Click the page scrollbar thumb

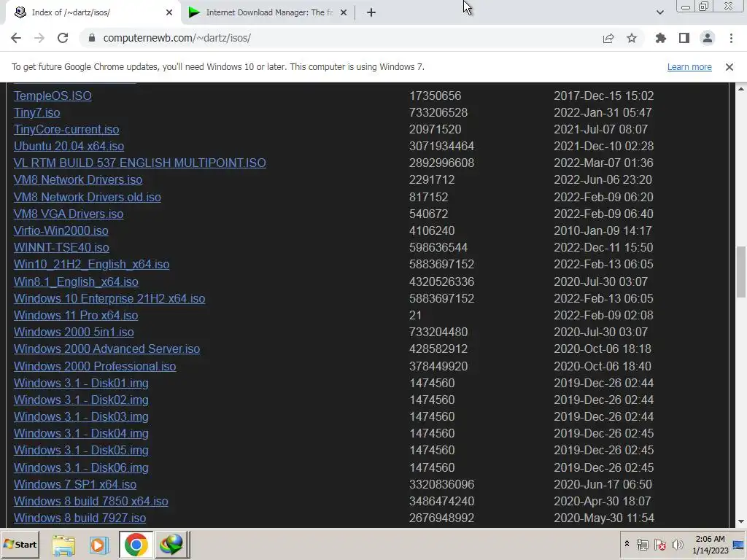pos(741,271)
